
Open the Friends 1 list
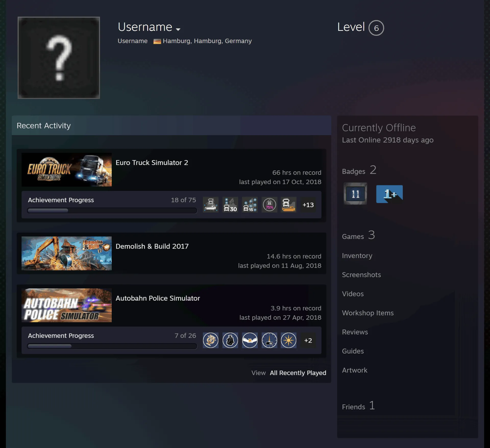[358, 406]
